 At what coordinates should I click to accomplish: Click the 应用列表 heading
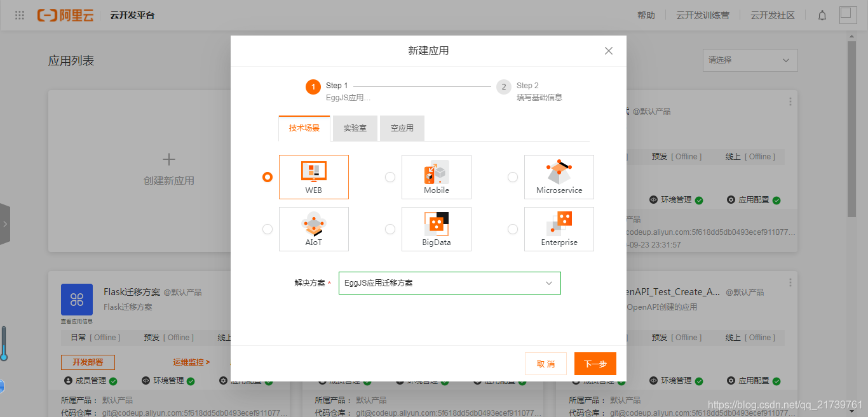click(71, 61)
